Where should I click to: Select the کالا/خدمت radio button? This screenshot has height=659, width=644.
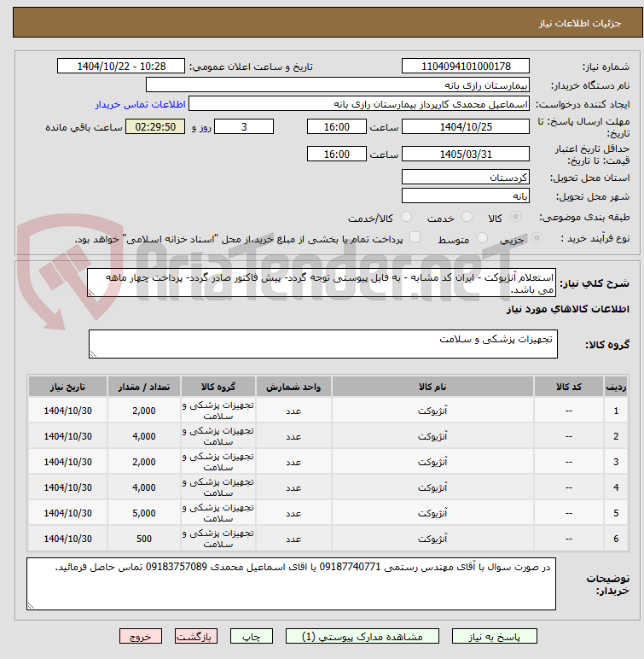(406, 217)
